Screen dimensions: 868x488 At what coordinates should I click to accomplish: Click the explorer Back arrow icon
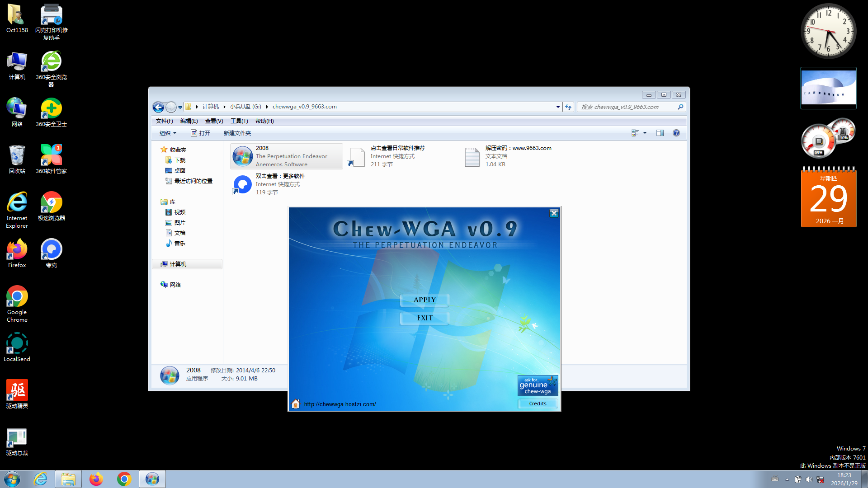[x=158, y=107]
